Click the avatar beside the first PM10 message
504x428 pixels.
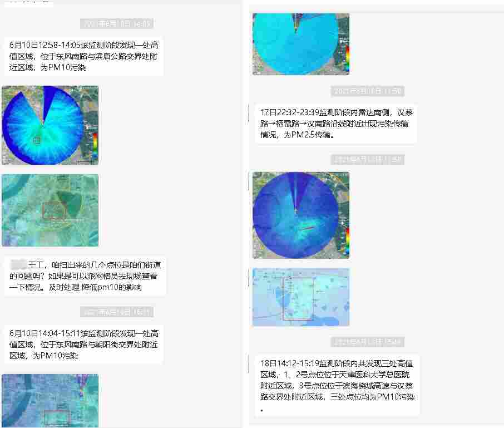pyautogui.click(x=2, y=45)
